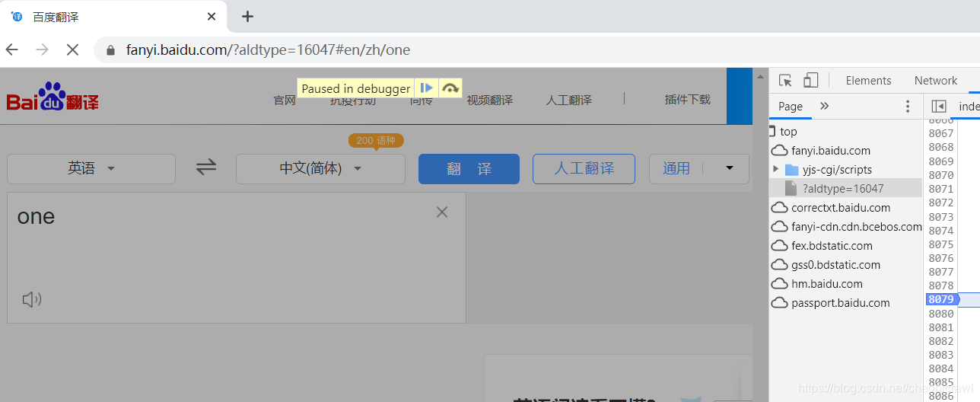This screenshot has height=402, width=980.
Task: Click the 200 语种 badge
Action: click(x=376, y=140)
